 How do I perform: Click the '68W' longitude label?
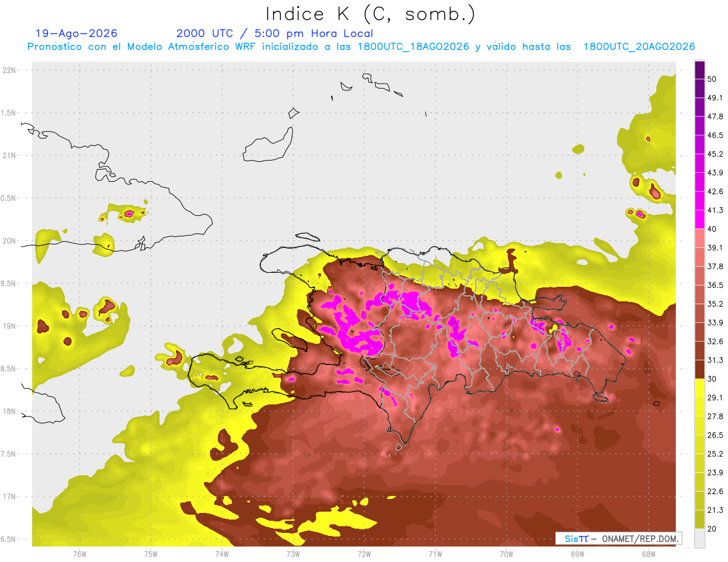pyautogui.click(x=649, y=554)
